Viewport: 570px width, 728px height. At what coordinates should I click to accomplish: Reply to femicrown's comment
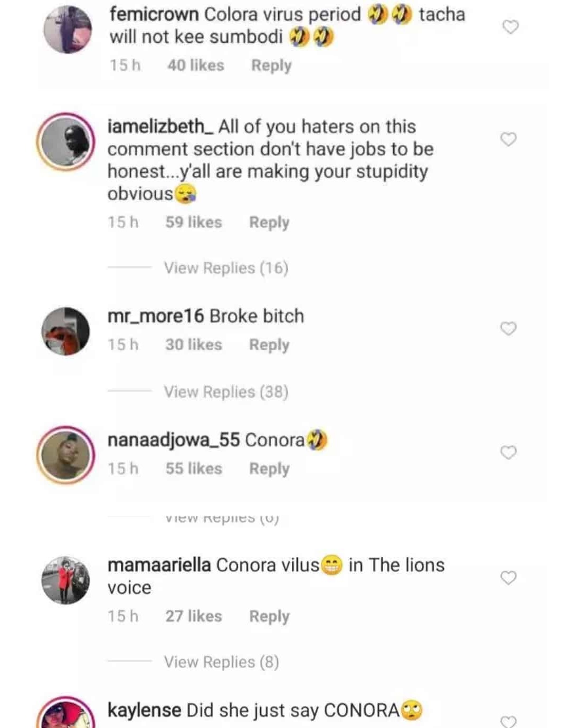click(x=271, y=65)
